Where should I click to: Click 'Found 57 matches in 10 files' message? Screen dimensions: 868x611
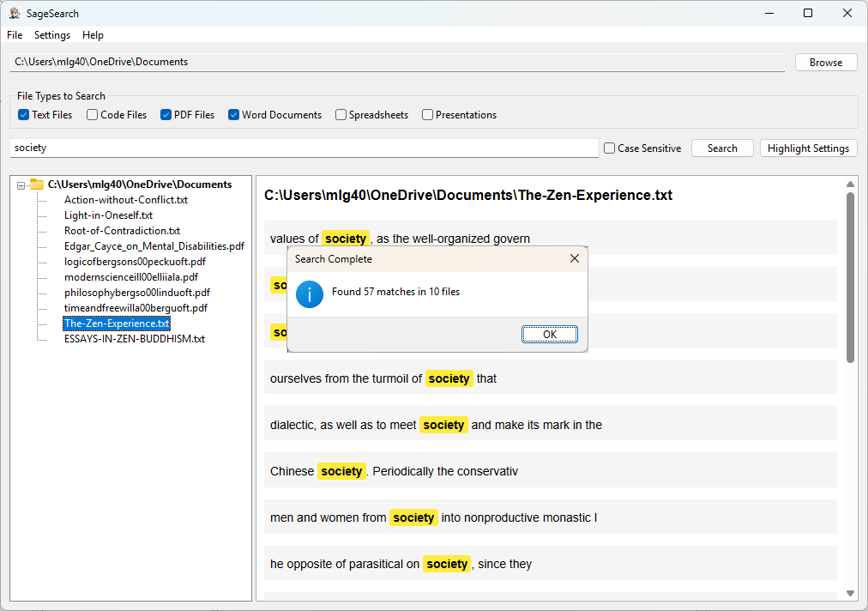click(x=395, y=292)
